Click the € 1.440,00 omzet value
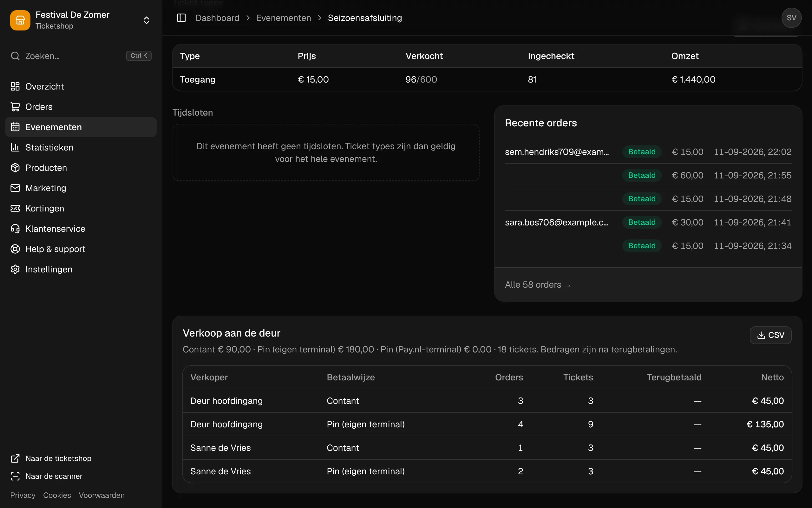The height and width of the screenshot is (508, 812). [693, 79]
